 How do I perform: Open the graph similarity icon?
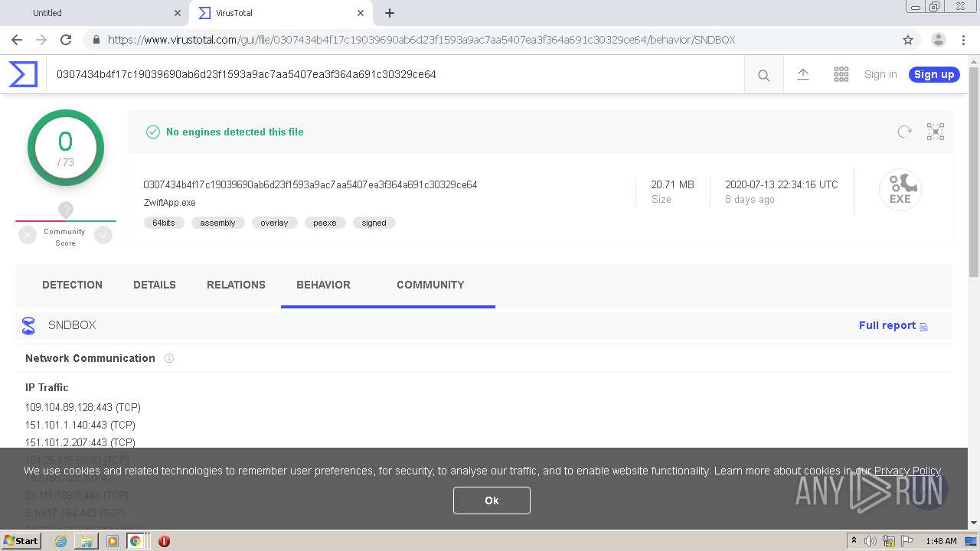tap(936, 132)
